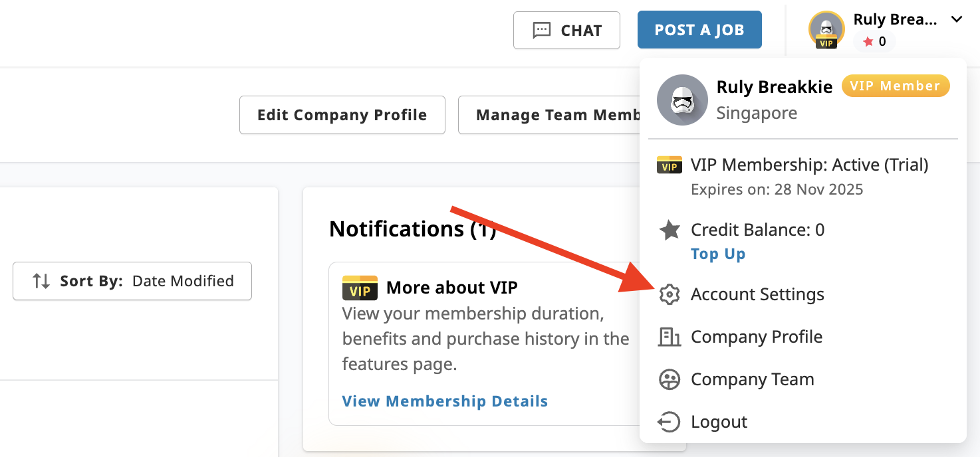Select Account Settings from the menu
The width and height of the screenshot is (980, 457).
pyautogui.click(x=757, y=294)
